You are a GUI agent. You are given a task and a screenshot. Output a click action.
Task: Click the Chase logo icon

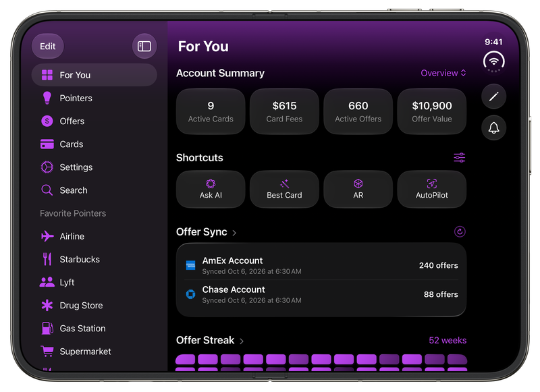coord(190,294)
